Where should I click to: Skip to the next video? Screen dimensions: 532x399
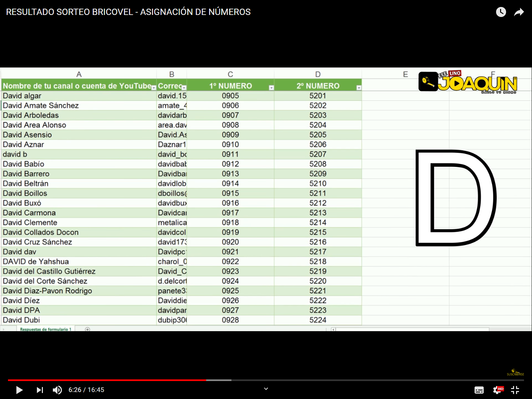coord(40,390)
